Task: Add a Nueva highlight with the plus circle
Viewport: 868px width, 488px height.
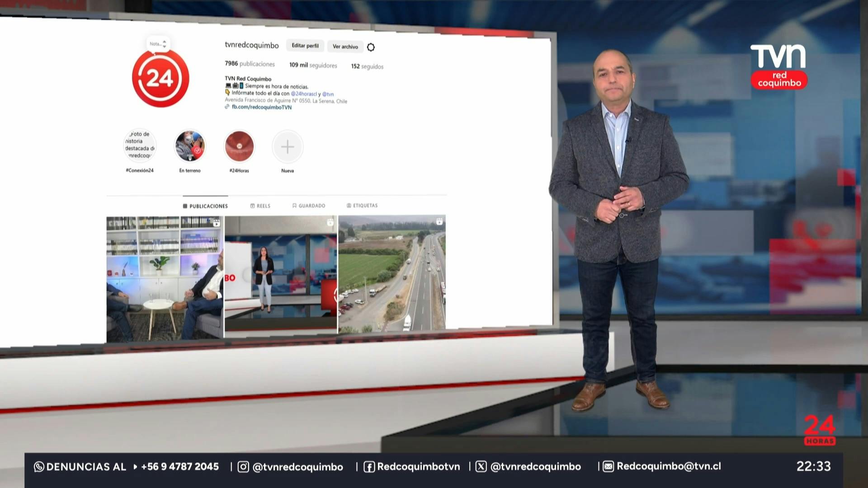Action: pyautogui.click(x=288, y=147)
